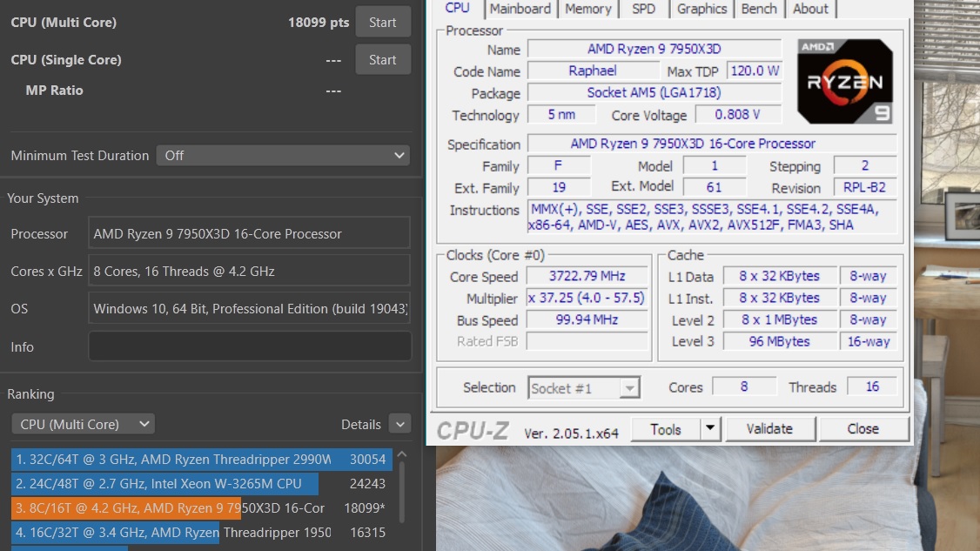Click the Code Name value Raphael
Viewport: 980px width, 551px height.
(x=592, y=71)
